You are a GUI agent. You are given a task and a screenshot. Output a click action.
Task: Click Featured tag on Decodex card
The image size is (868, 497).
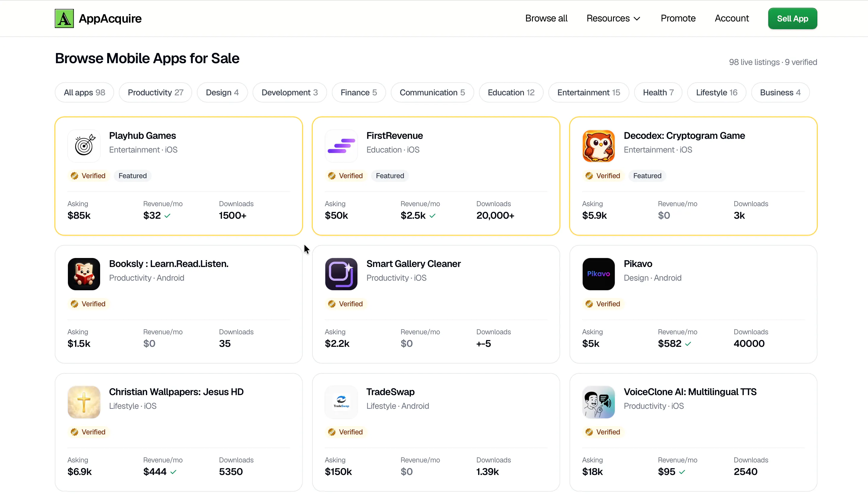(647, 176)
